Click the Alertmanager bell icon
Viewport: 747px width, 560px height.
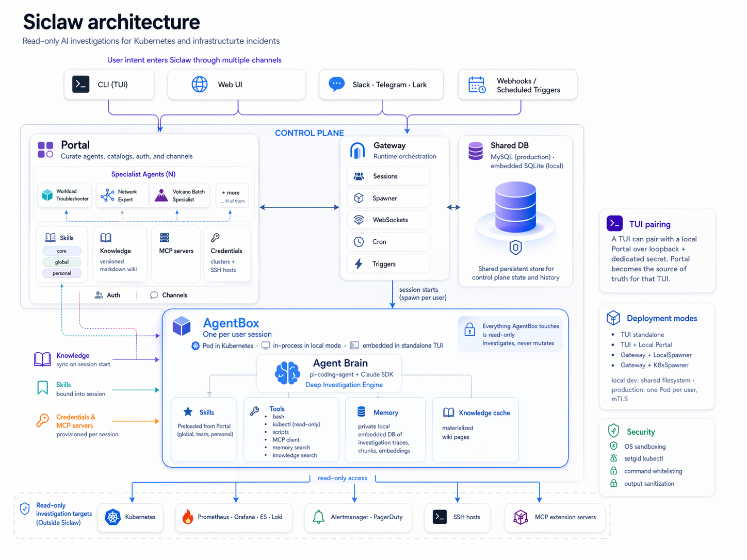click(x=319, y=517)
